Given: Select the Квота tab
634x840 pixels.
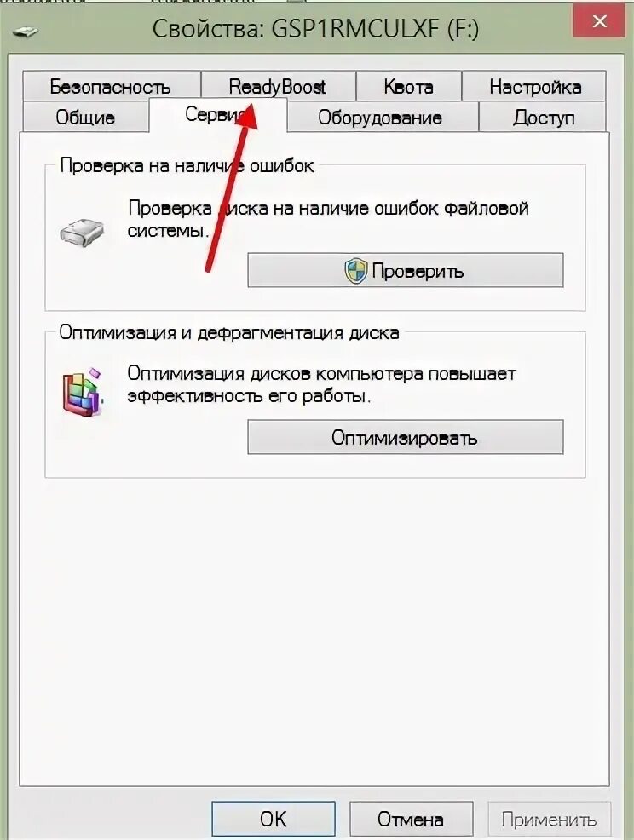Looking at the screenshot, I should (408, 86).
